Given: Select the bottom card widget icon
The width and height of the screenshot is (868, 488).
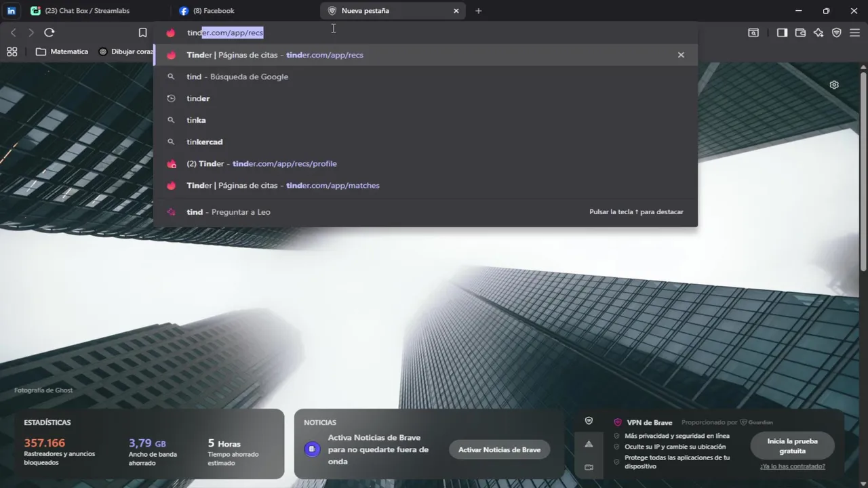Looking at the screenshot, I should (589, 467).
